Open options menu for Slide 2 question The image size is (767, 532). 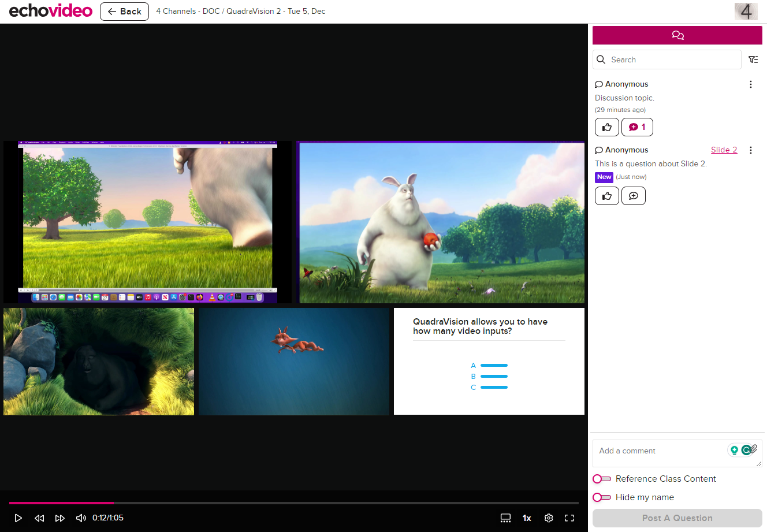(751, 150)
